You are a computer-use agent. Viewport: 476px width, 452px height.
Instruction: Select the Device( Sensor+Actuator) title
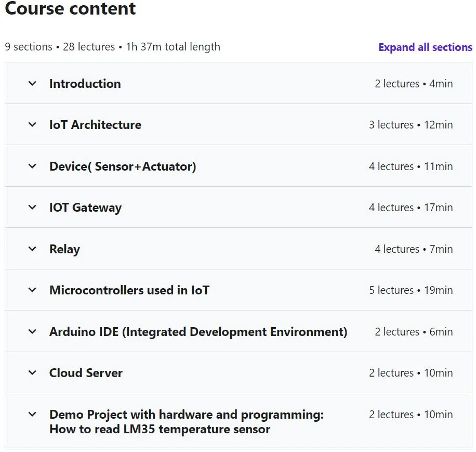123,166
